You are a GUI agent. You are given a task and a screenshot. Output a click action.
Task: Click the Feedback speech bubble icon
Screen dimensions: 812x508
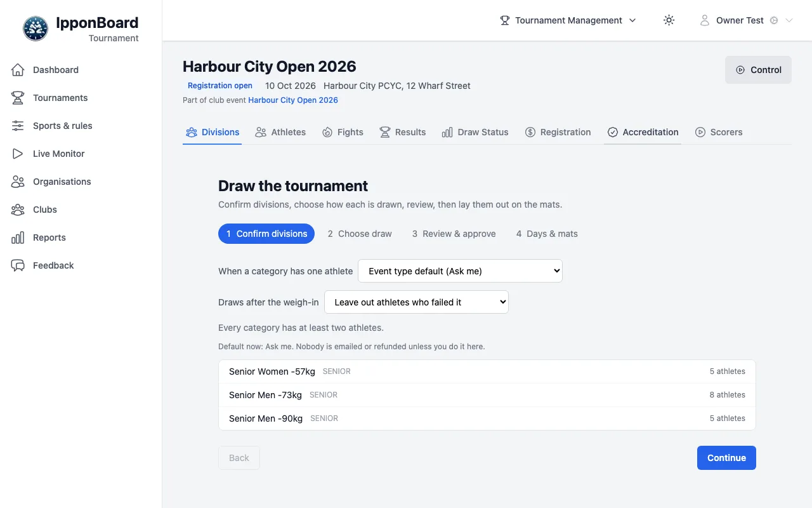pyautogui.click(x=18, y=265)
